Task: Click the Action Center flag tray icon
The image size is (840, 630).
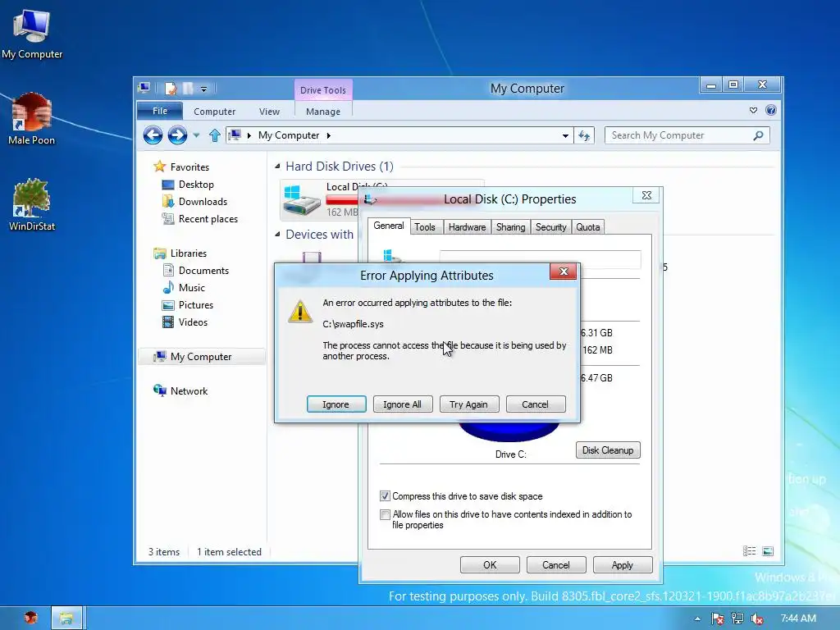Action: [x=717, y=619]
